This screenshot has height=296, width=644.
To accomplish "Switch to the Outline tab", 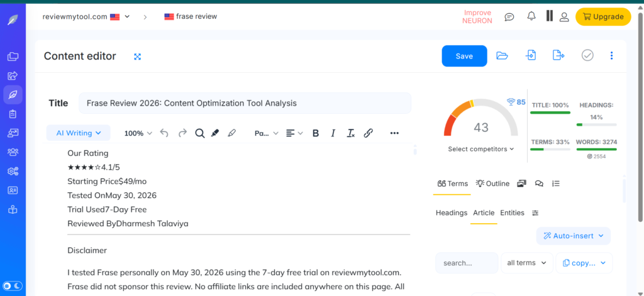I will click(x=492, y=184).
